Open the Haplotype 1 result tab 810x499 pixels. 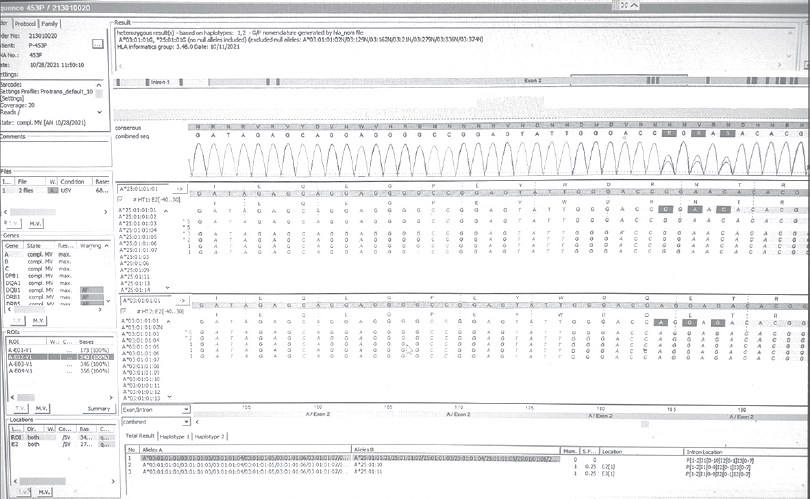tap(176, 437)
